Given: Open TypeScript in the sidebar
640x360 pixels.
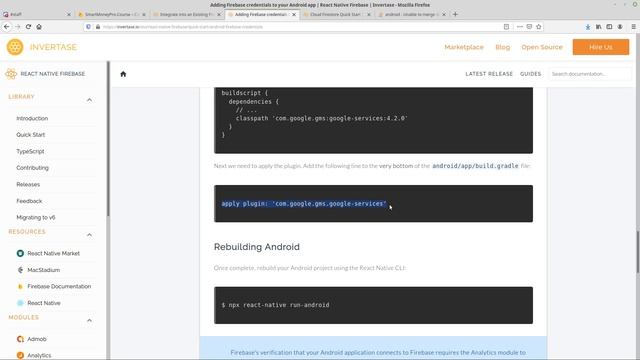Looking at the screenshot, I should [30, 151].
